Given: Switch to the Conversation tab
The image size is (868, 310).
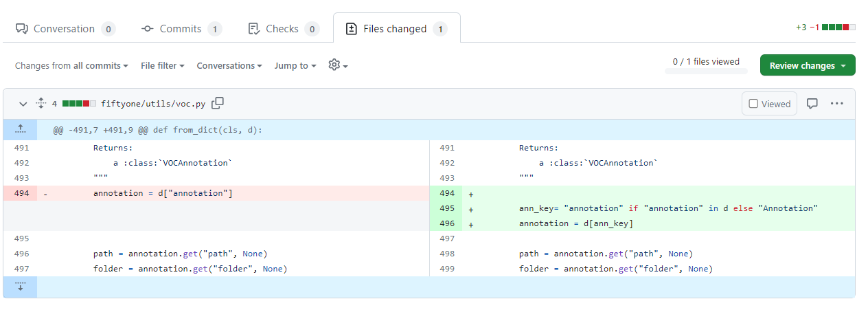Looking at the screenshot, I should pos(65,29).
